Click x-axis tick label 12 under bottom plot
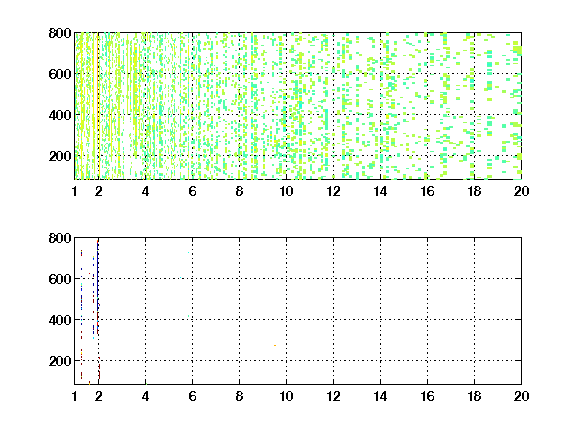This screenshot has width=576, height=432. (333, 396)
